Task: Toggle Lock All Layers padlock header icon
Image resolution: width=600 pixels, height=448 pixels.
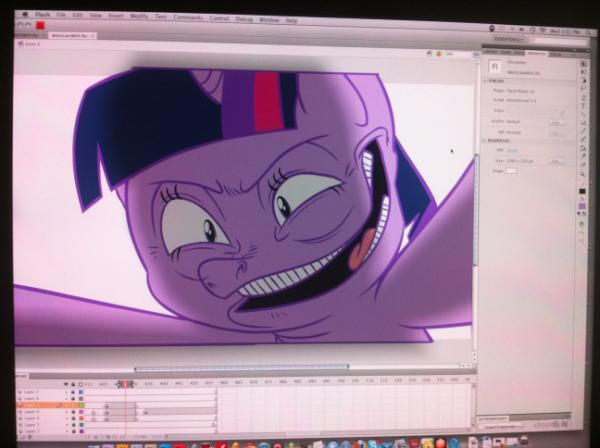Action: [73, 384]
